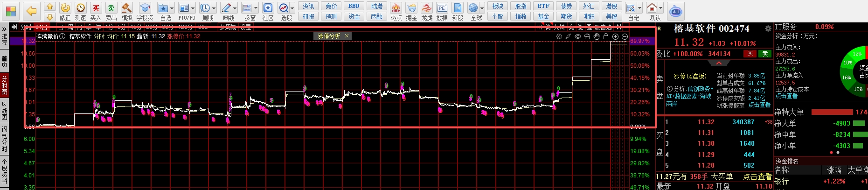Toggle the 笼 option in chart bar
The image size is (868, 190).
coord(581,27)
